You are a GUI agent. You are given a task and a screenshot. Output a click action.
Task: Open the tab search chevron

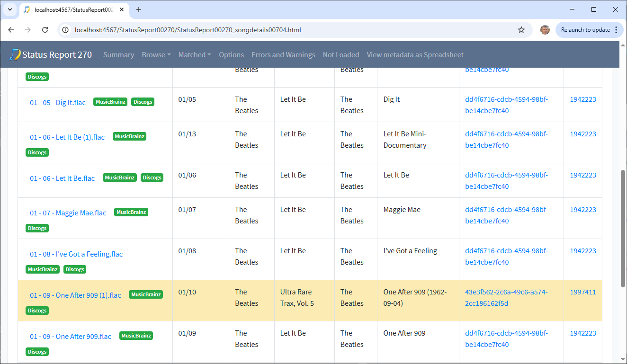[x=9, y=9]
